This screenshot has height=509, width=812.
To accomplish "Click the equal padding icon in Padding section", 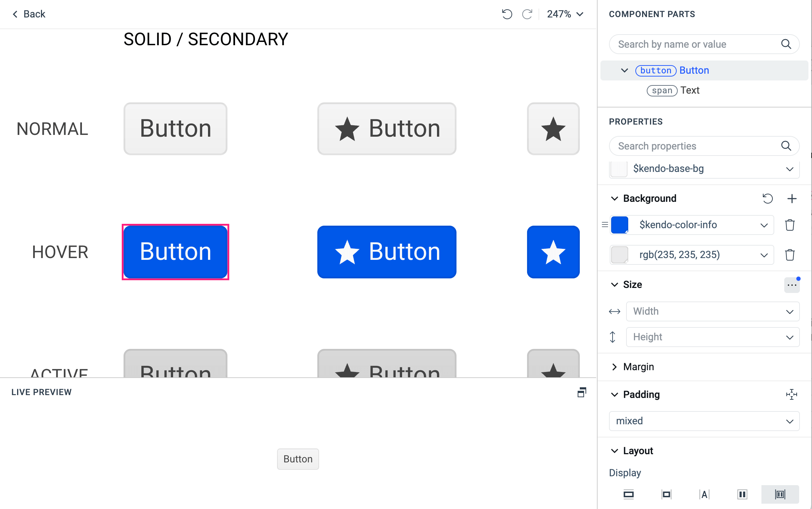I will click(x=792, y=394).
